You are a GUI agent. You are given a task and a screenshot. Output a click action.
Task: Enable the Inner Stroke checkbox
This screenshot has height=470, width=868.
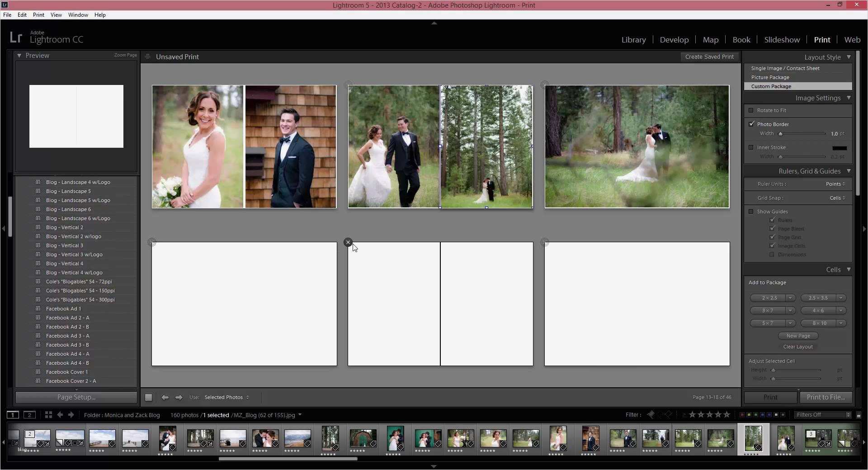751,147
